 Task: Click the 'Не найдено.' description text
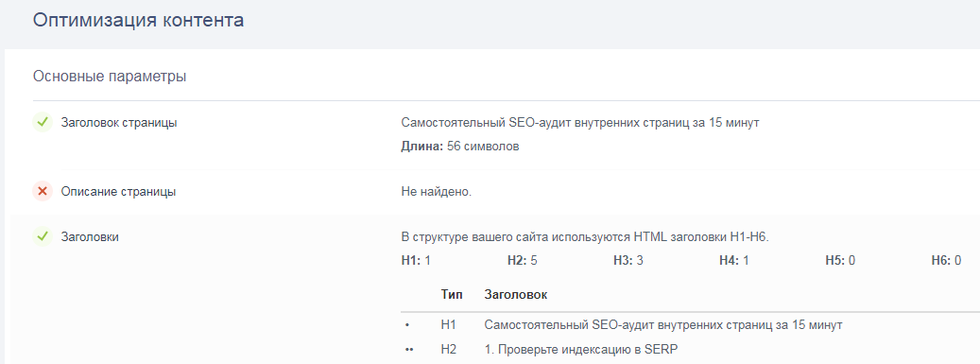pos(437,191)
